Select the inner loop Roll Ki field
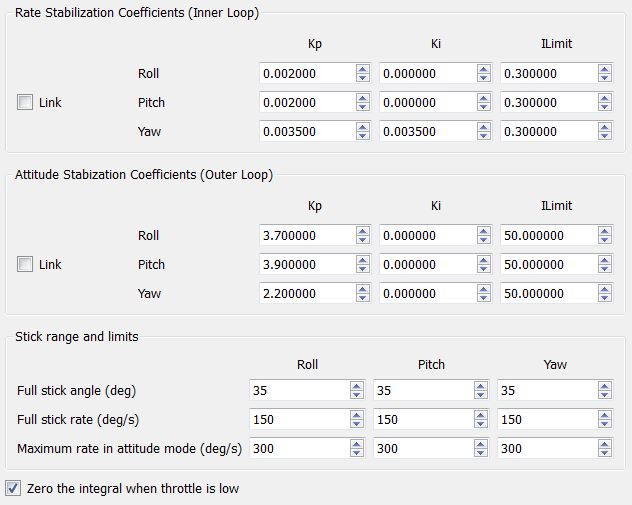 tap(427, 74)
